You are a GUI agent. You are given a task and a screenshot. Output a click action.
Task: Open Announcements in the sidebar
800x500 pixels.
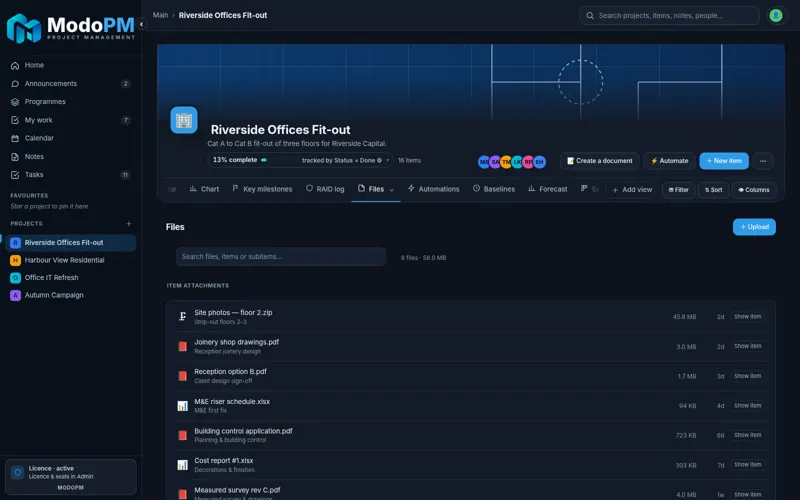pos(70,84)
